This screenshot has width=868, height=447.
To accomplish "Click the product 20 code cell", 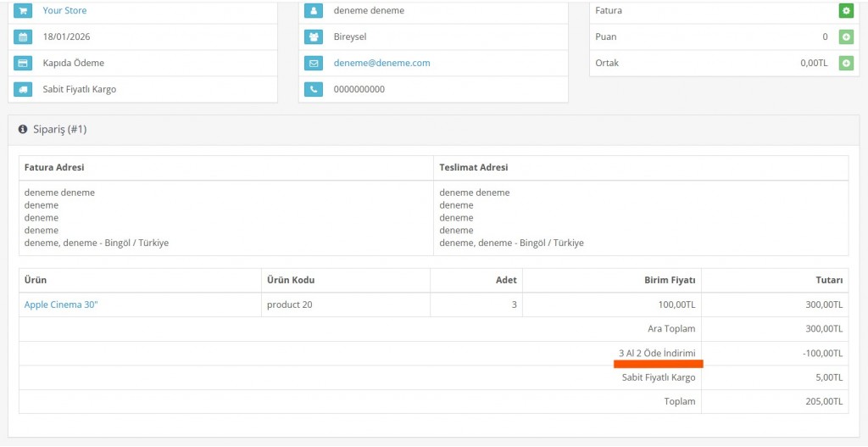I will (289, 305).
